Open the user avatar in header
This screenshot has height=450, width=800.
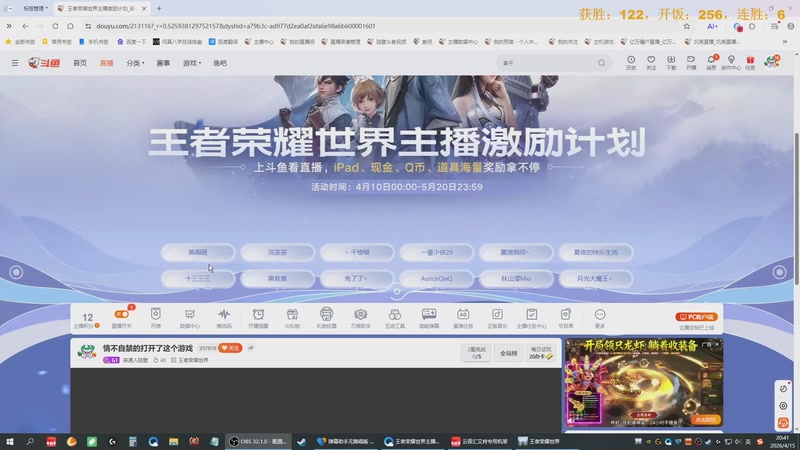point(771,62)
